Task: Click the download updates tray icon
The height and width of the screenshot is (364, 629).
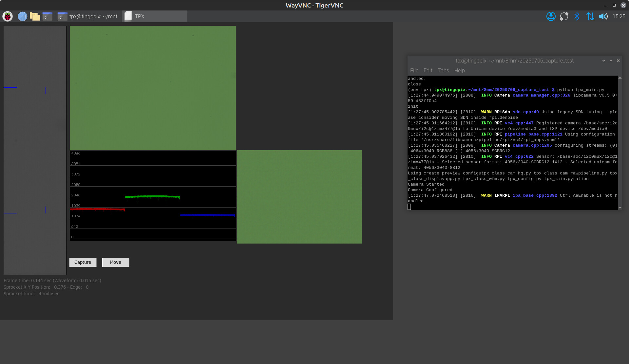Action: [x=551, y=16]
